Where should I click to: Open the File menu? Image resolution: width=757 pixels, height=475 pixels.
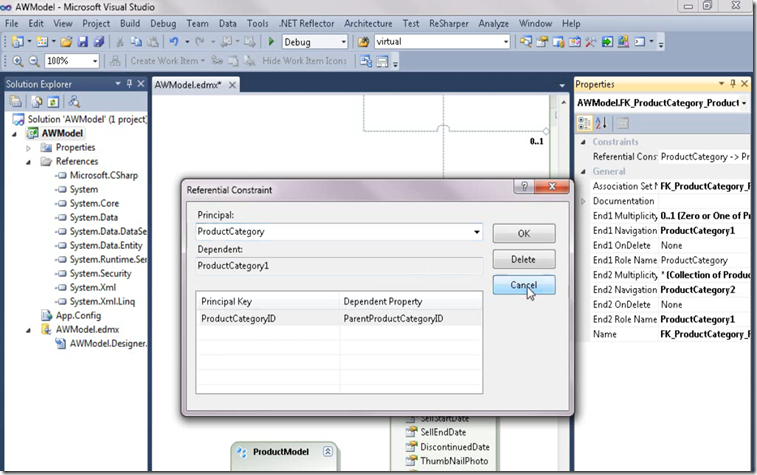click(12, 23)
